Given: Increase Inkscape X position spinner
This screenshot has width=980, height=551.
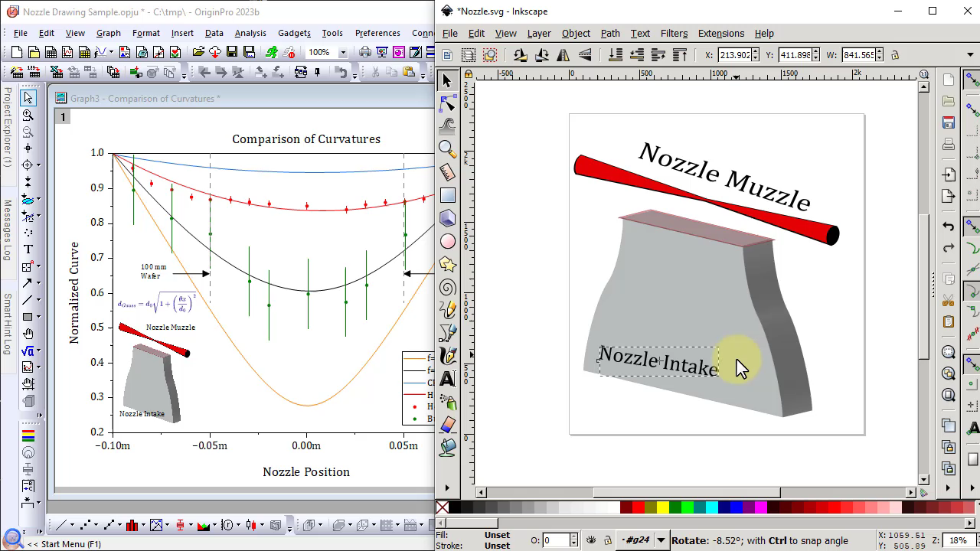Looking at the screenshot, I should pyautogui.click(x=756, y=52).
